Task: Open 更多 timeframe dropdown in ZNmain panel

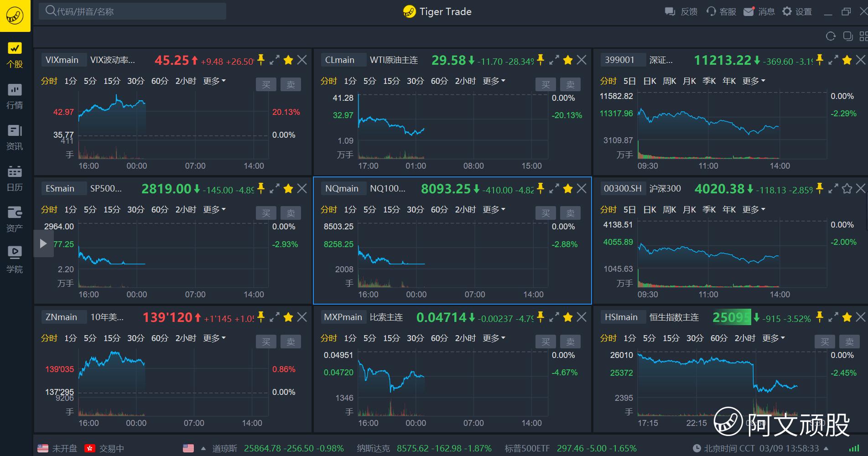Action: pyautogui.click(x=214, y=338)
